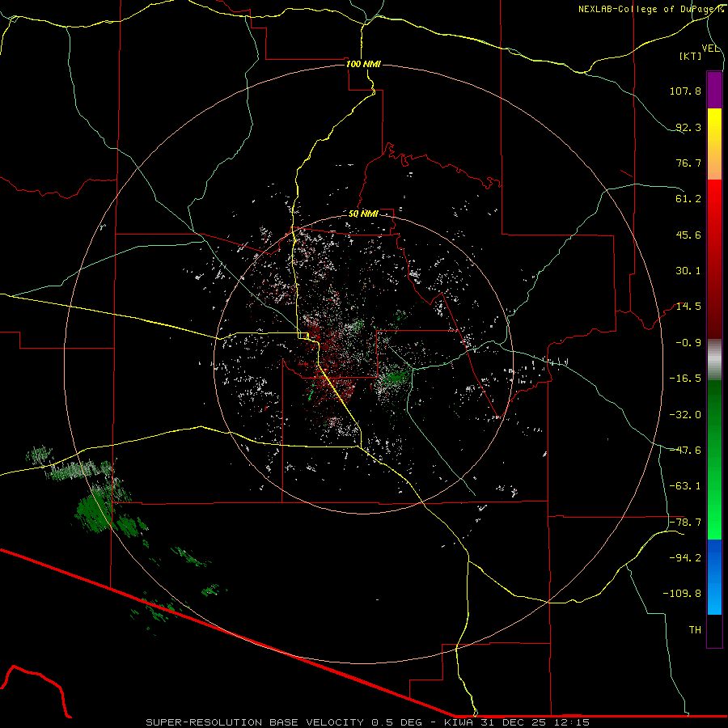Click the VEL product label
Image resolution: width=728 pixels, height=728 pixels.
(x=711, y=48)
